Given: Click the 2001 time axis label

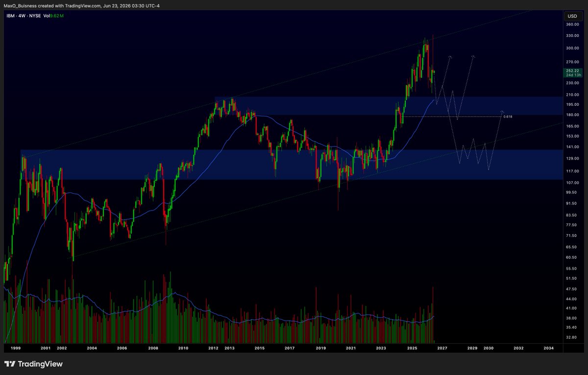Looking at the screenshot, I should (x=46, y=348).
